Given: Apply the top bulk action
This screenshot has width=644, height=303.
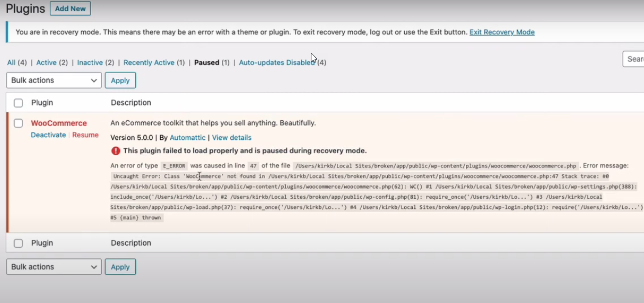Looking at the screenshot, I should [120, 80].
